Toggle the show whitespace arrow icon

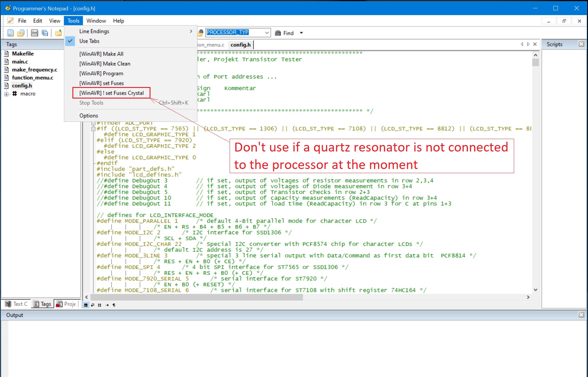(107, 305)
